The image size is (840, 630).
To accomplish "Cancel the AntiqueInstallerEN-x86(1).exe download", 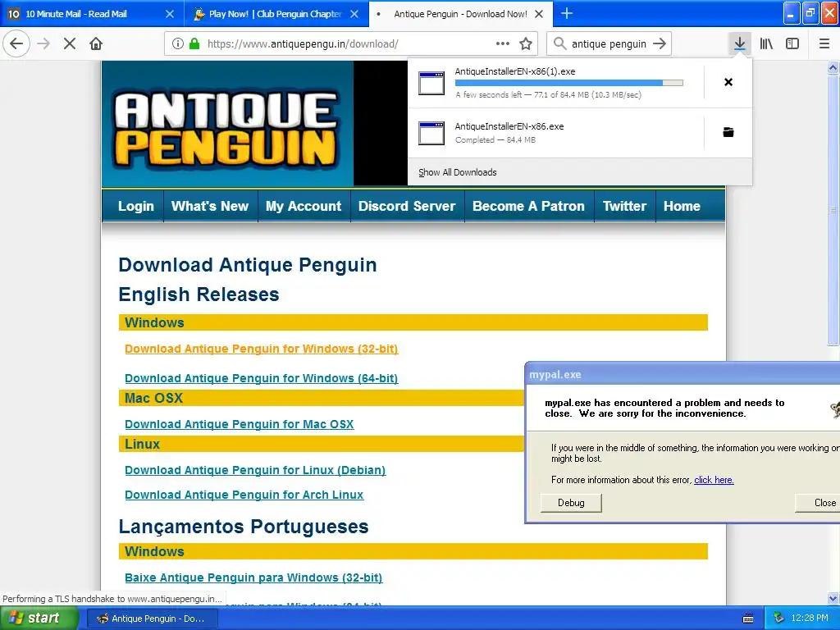I will click(728, 82).
